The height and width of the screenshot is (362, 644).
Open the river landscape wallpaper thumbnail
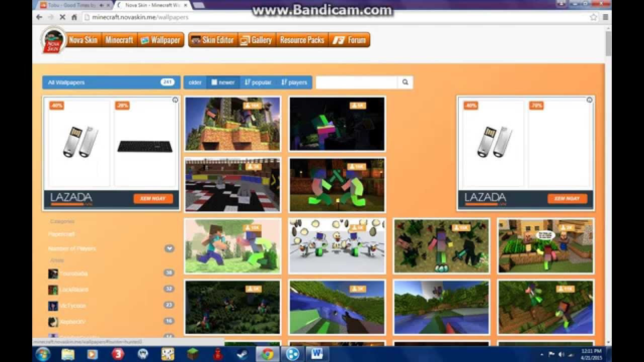[441, 307]
